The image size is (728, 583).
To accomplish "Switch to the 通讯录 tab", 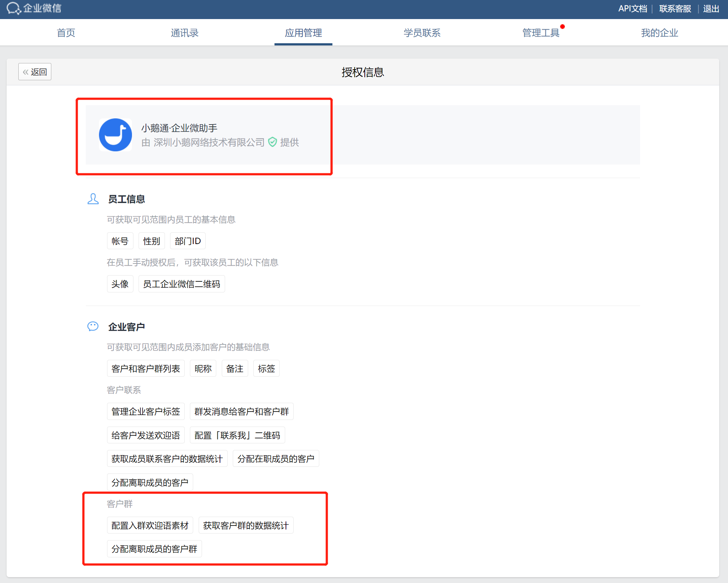I will click(185, 33).
